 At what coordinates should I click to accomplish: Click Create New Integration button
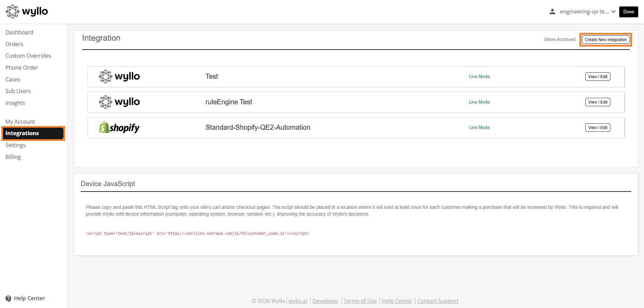[606, 40]
